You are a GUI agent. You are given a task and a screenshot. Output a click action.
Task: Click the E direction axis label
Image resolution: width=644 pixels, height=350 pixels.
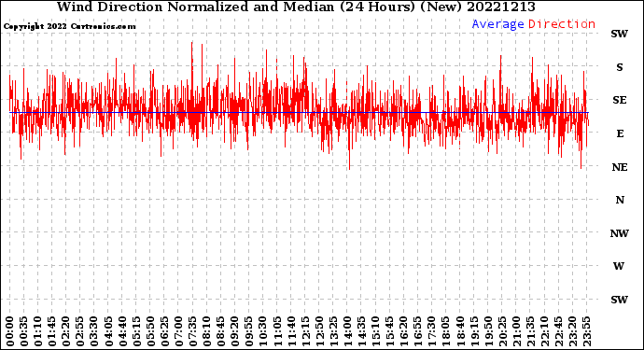click(x=620, y=133)
